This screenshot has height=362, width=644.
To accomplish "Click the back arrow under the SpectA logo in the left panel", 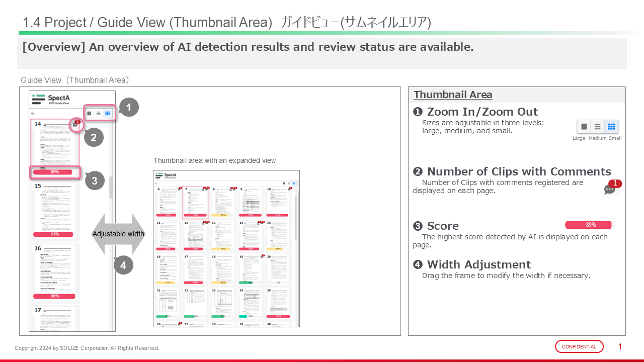I will coord(33,114).
